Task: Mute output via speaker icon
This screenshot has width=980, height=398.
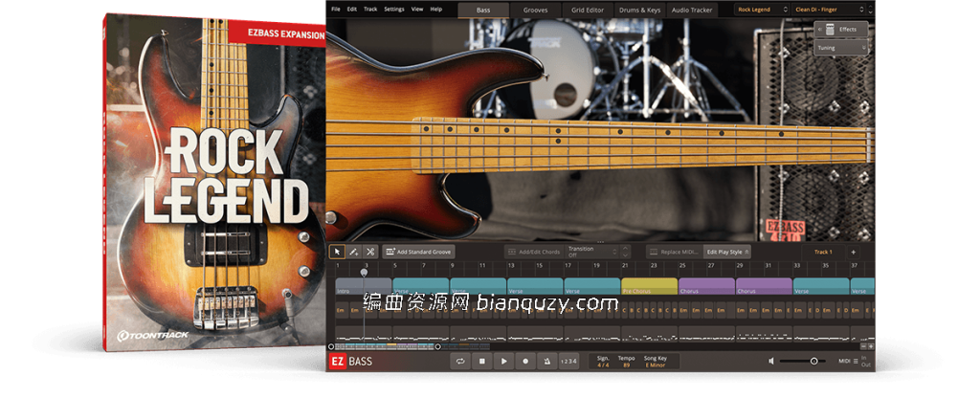Action: pos(772,361)
